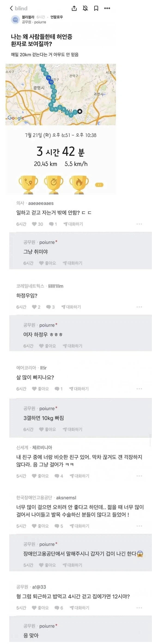Viewport: 152px width, 644px height.
Task: Select route marker 16 on the map
Action: coord(44,70)
